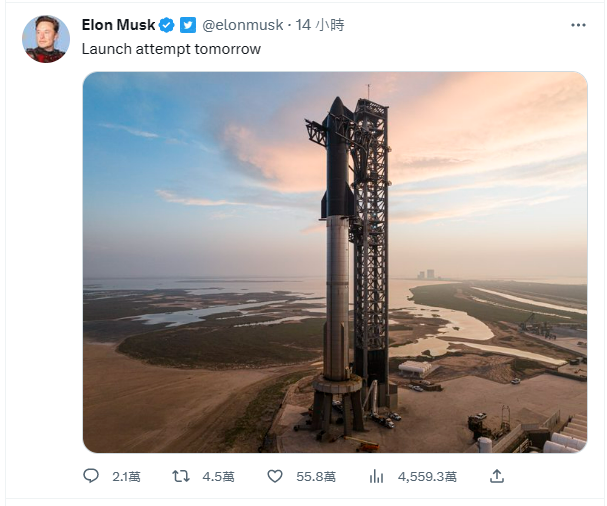
Task: Click the 4.5萬 retweet count
Action: [x=218, y=476]
